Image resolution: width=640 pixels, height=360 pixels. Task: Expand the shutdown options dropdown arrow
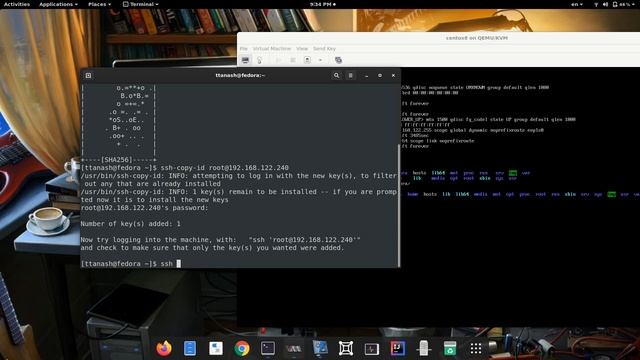click(320, 60)
